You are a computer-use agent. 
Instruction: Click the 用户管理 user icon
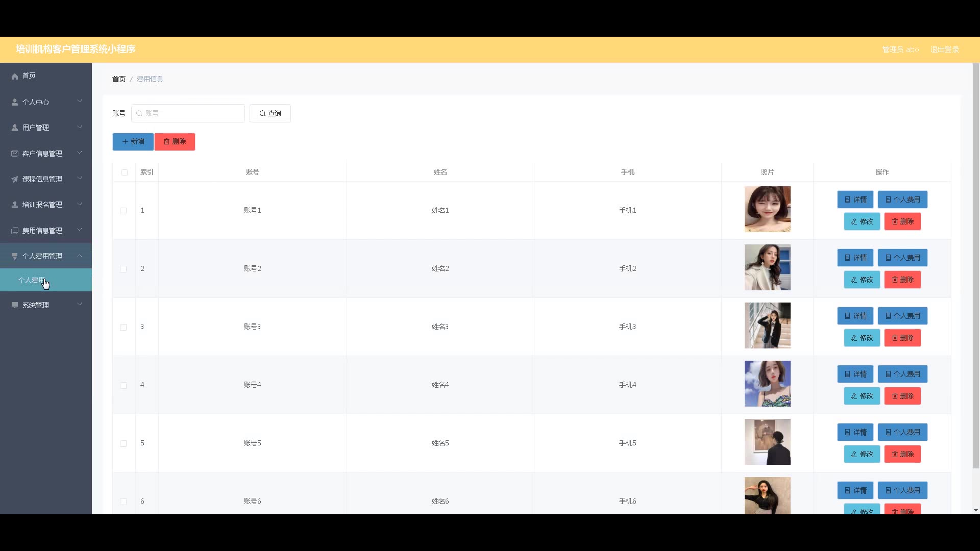[x=15, y=128]
